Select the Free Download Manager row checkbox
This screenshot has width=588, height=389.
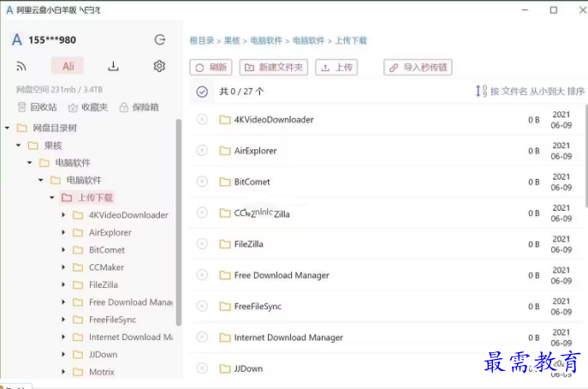coord(202,275)
